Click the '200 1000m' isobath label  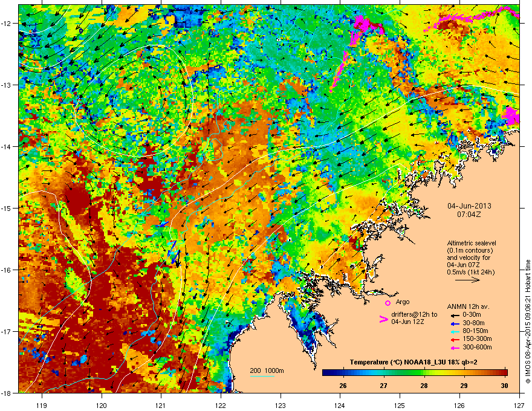pyautogui.click(x=267, y=371)
